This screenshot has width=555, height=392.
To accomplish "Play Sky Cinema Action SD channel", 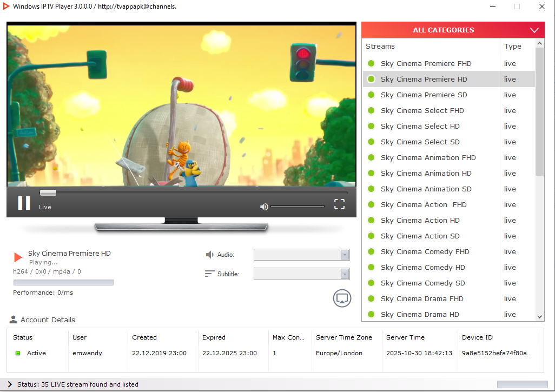I will pyautogui.click(x=420, y=236).
